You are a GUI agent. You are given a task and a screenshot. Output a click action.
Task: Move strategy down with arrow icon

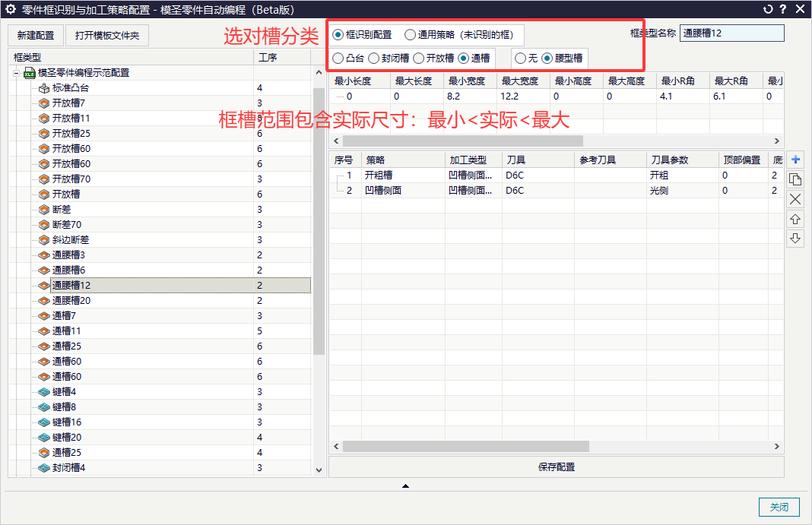795,239
